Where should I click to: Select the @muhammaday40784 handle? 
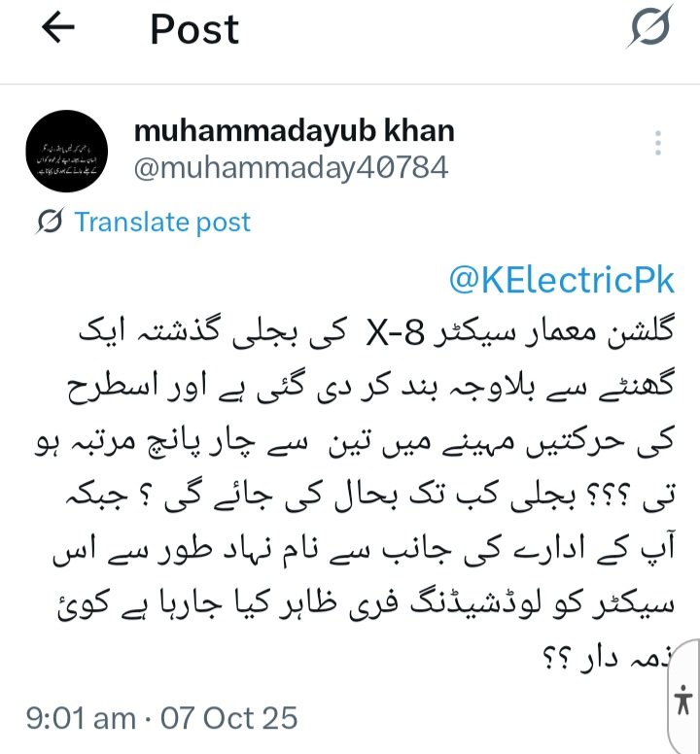pos(291,168)
